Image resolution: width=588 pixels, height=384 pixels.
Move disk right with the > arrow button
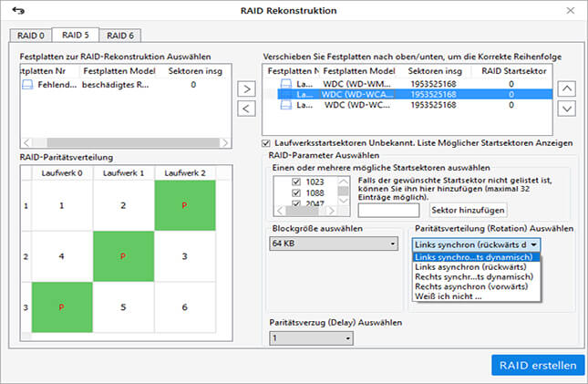246,89
